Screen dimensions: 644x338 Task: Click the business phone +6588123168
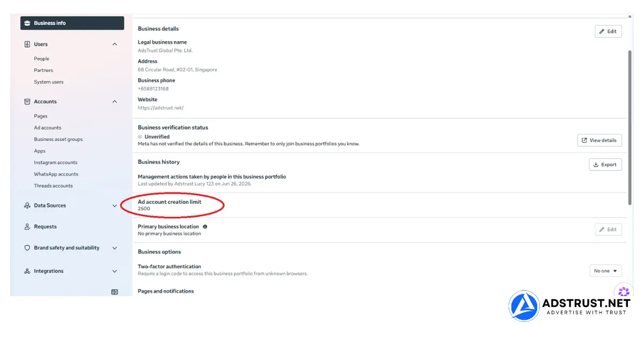click(153, 89)
